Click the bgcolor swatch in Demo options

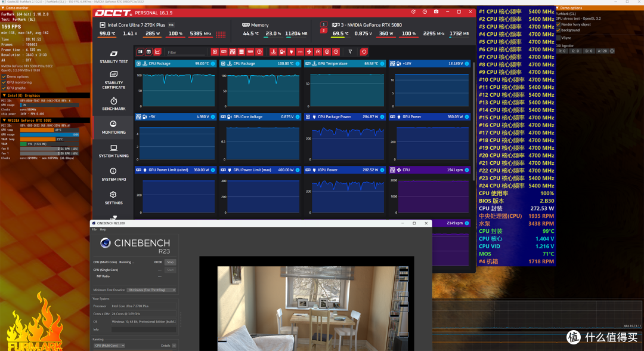pyautogui.click(x=612, y=51)
